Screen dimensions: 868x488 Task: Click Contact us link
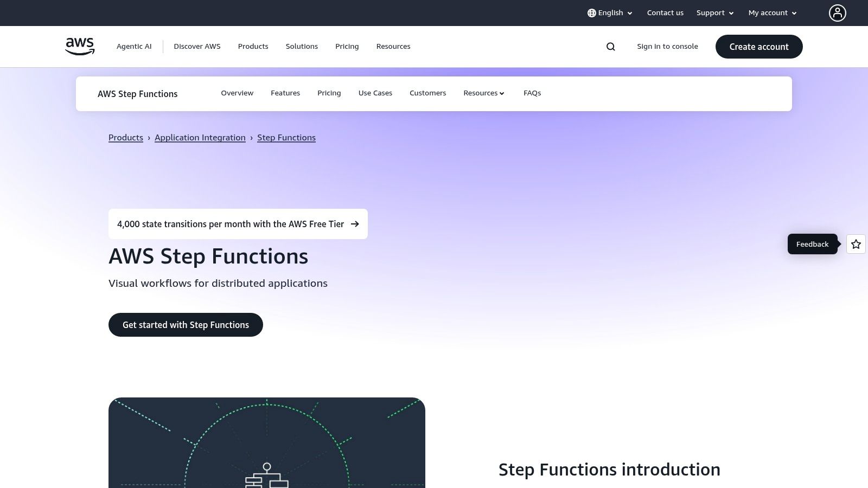coord(665,13)
